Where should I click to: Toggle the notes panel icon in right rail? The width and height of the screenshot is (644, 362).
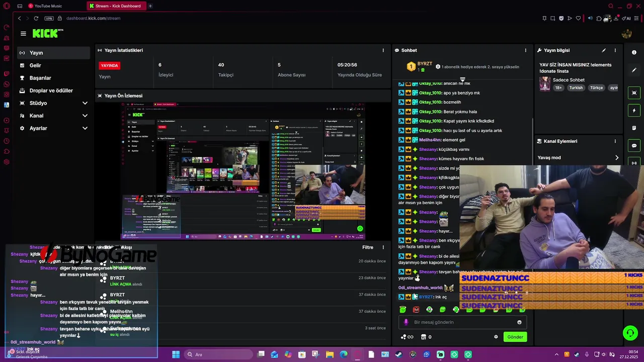634,128
